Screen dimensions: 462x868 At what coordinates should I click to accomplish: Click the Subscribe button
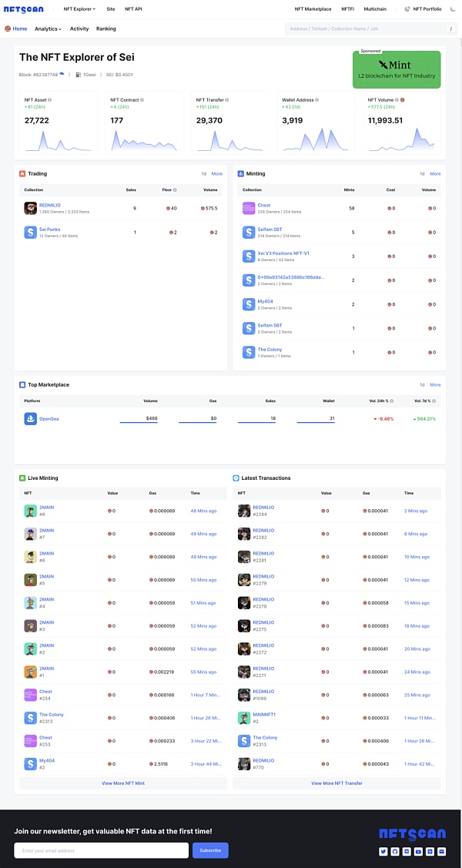(x=210, y=850)
